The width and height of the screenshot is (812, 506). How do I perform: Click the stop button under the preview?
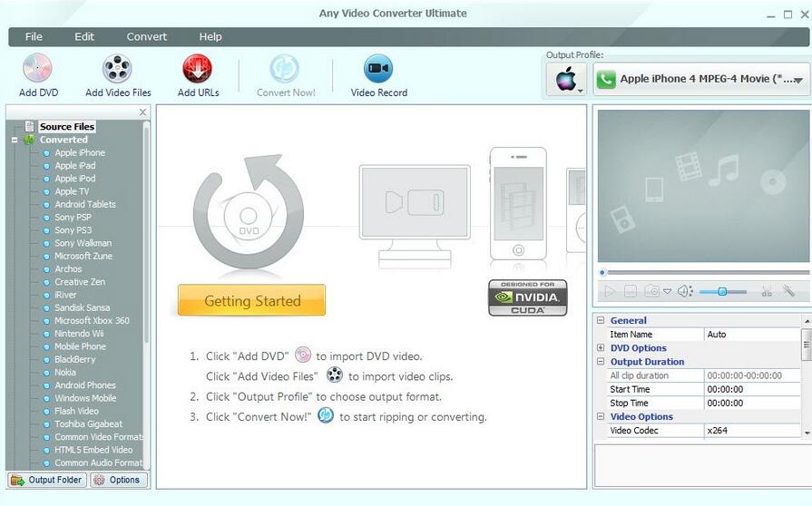point(631,292)
